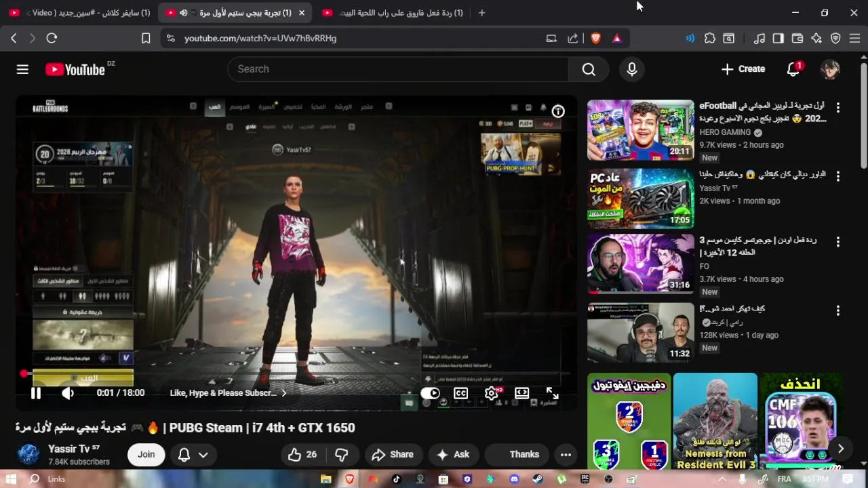The width and height of the screenshot is (868, 488).
Task: Share this page from the address bar
Action: tap(572, 39)
